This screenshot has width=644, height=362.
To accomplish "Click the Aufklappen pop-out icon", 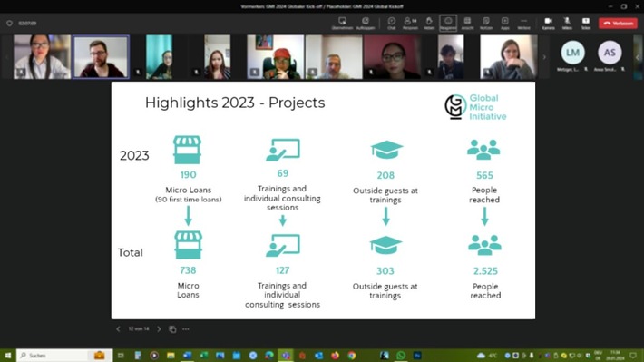I will tap(366, 23).
